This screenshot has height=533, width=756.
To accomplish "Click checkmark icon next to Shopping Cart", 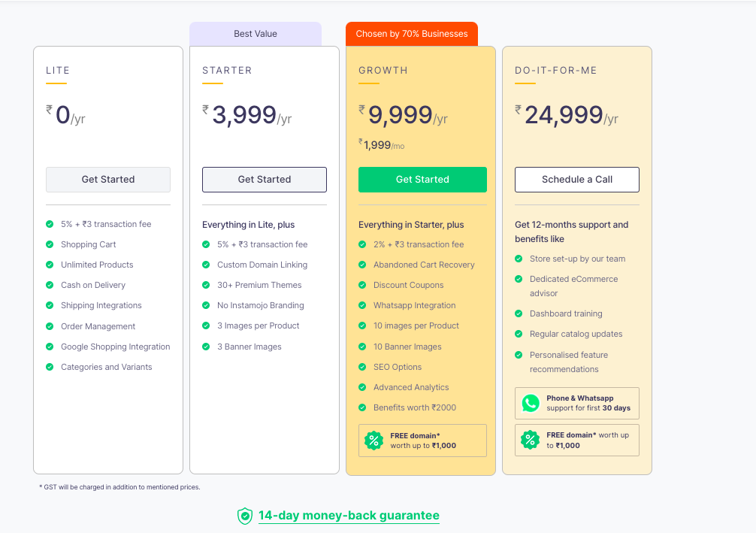I will pyautogui.click(x=50, y=244).
